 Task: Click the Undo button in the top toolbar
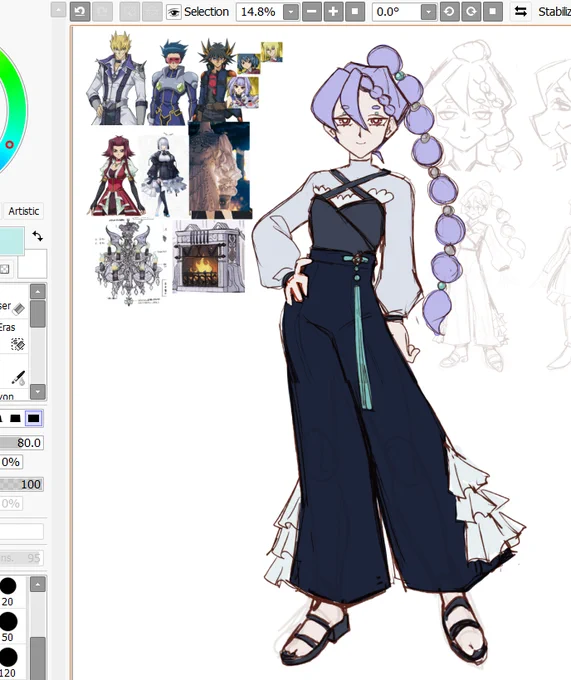click(x=80, y=12)
